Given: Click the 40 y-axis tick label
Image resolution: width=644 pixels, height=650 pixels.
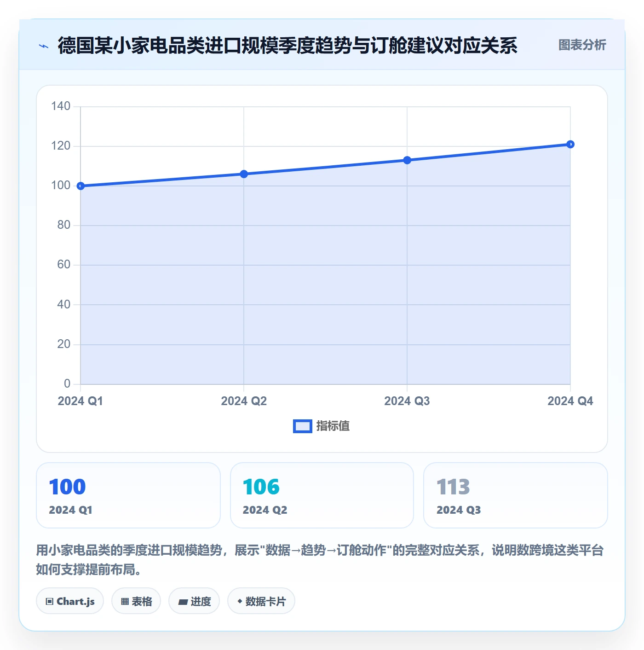Looking at the screenshot, I should tap(64, 304).
